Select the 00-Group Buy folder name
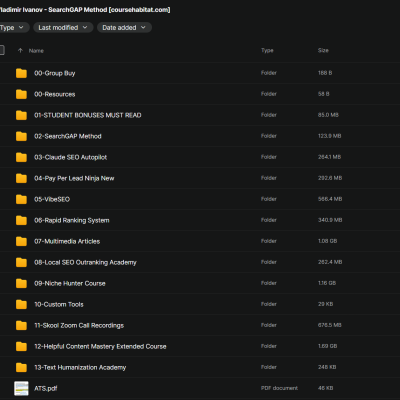The image size is (400, 400). pos(55,73)
